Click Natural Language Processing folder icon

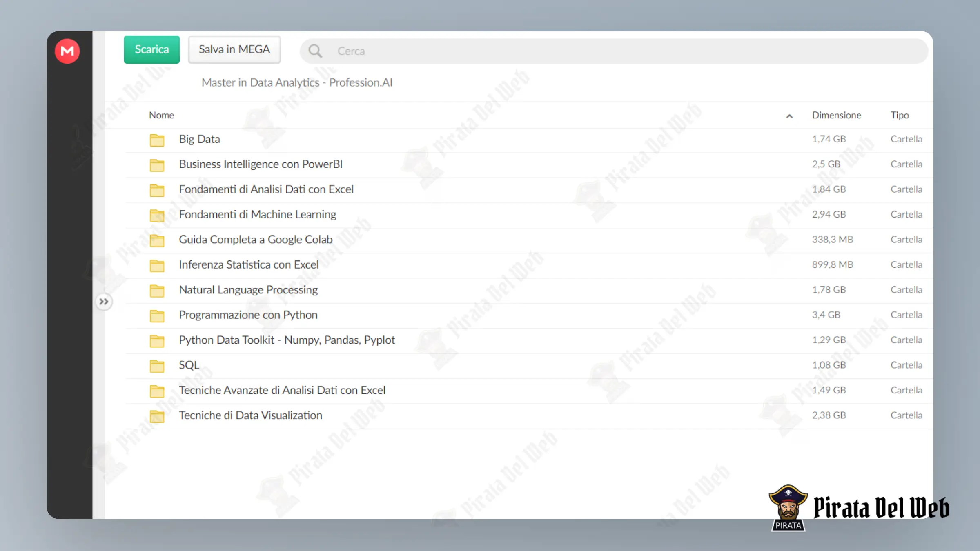[x=157, y=291]
